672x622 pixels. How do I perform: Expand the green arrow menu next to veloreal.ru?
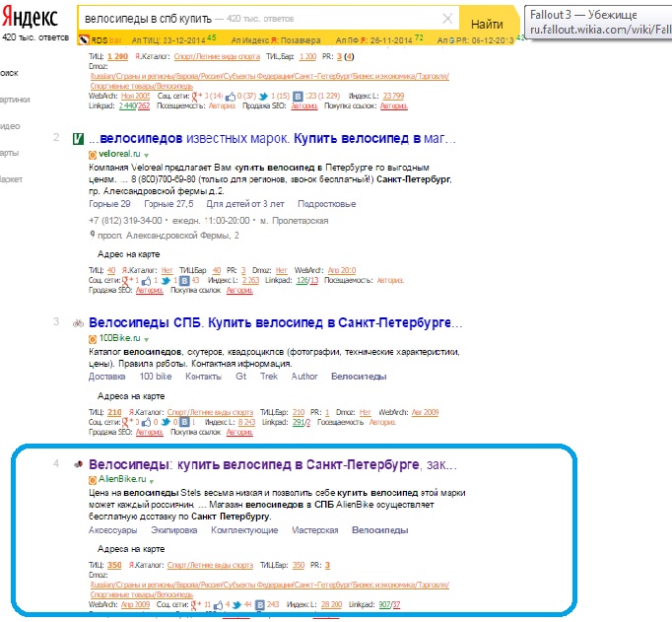tap(147, 155)
